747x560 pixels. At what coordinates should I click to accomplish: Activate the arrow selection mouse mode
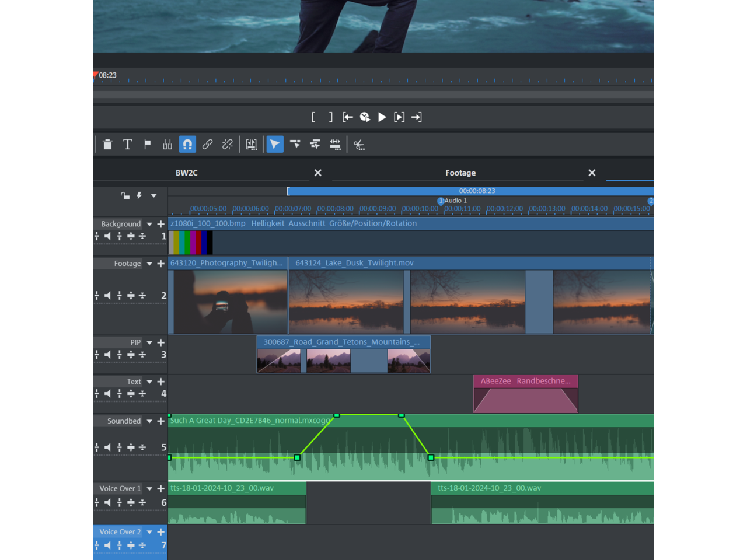click(275, 145)
